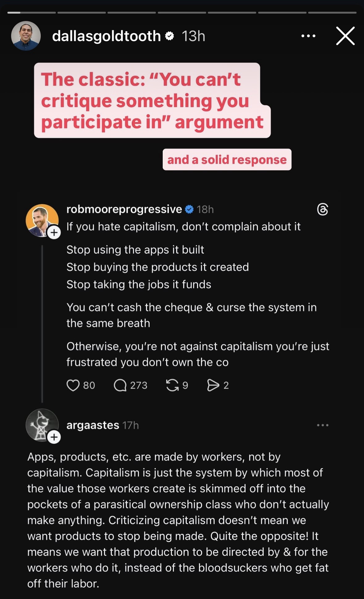The height and width of the screenshot is (599, 364).
Task: Open the robmooreprogressive username link
Action: tap(124, 210)
